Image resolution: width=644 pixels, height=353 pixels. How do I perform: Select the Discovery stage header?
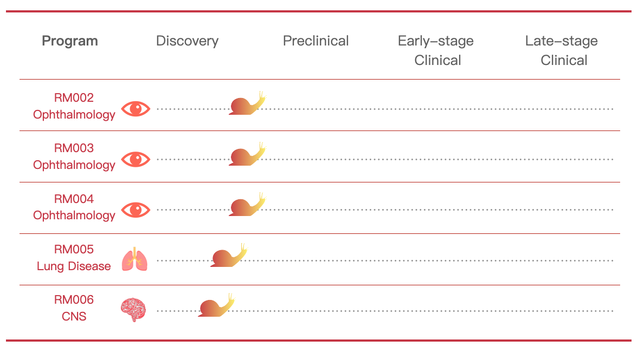point(187,41)
